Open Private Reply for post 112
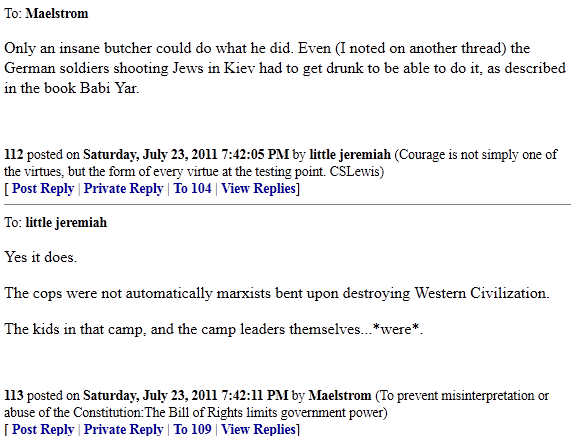Image resolution: width=573 pixels, height=436 pixels. tap(124, 189)
